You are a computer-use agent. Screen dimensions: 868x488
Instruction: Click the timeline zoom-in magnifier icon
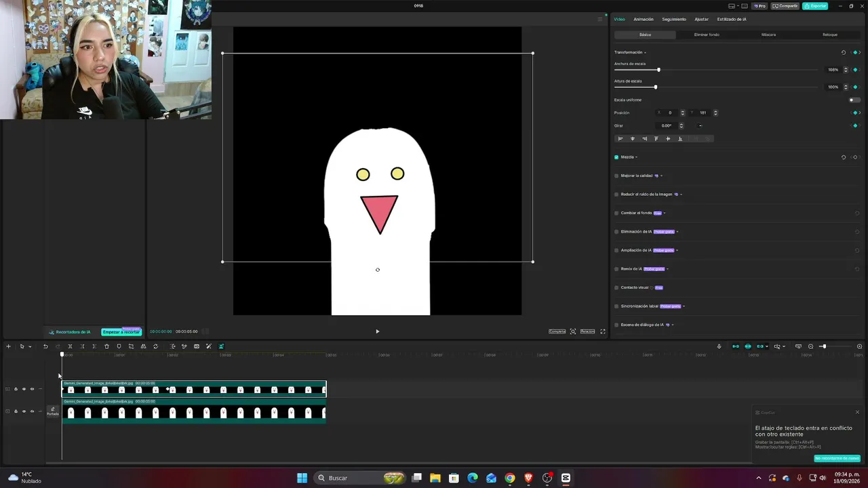859,346
